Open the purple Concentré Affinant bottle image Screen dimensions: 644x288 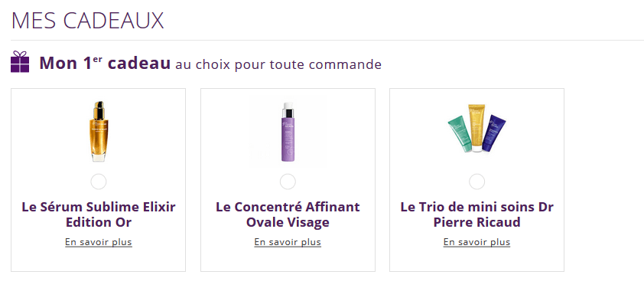click(x=288, y=132)
